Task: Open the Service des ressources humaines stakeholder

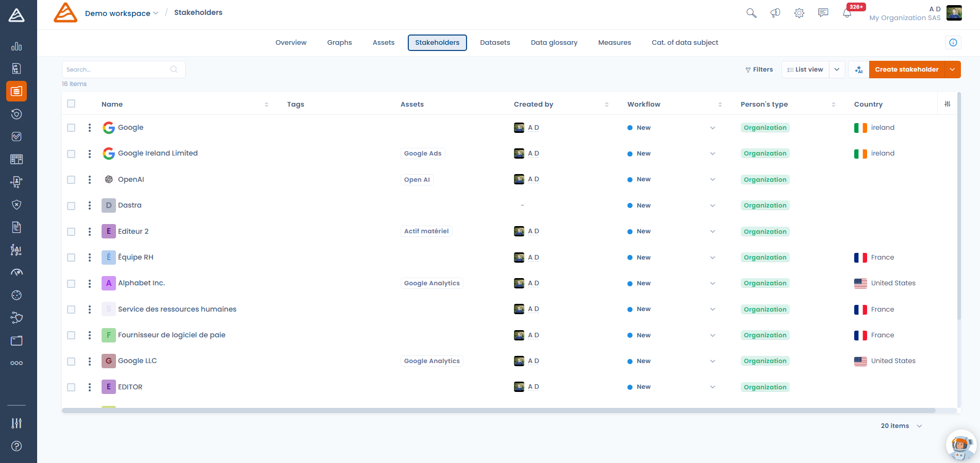Action: (177, 309)
